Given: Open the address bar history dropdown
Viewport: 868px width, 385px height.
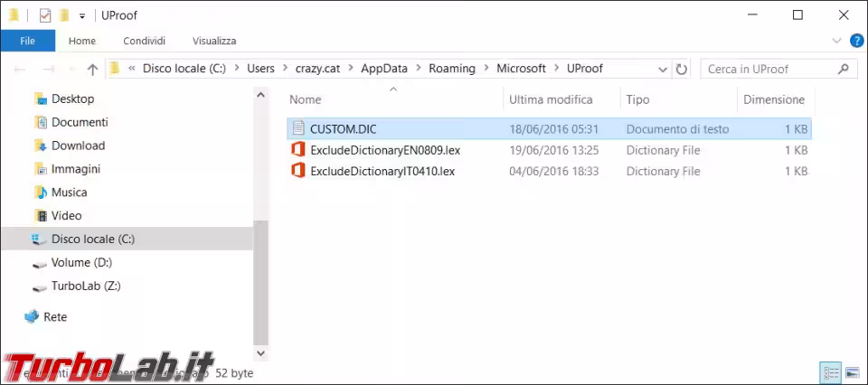Looking at the screenshot, I should click(x=663, y=70).
